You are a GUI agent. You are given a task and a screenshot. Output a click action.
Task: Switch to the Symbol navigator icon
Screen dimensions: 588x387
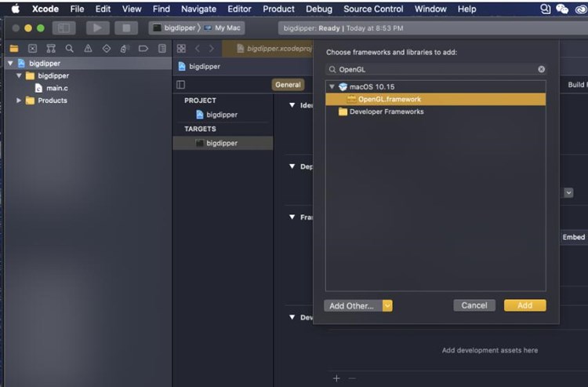click(51, 49)
